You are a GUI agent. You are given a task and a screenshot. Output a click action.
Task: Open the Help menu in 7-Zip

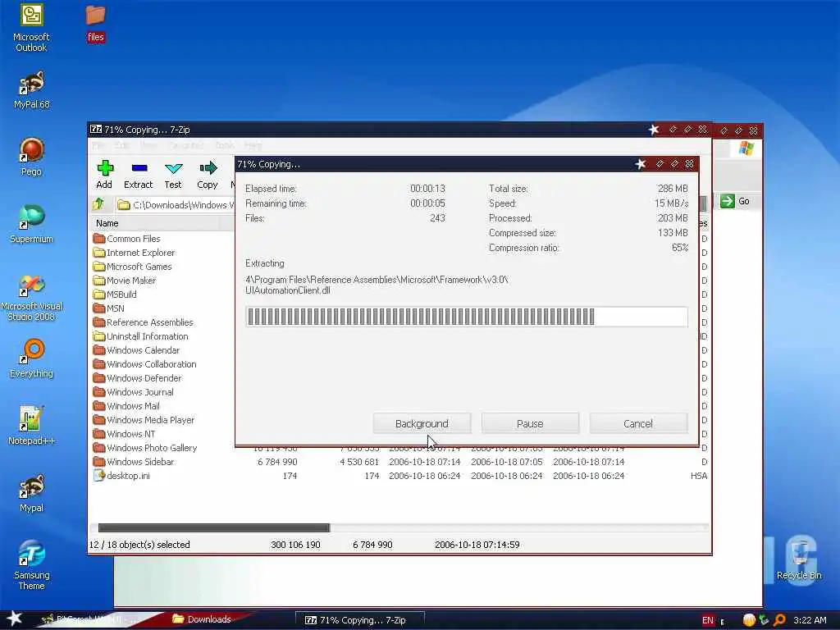point(253,145)
